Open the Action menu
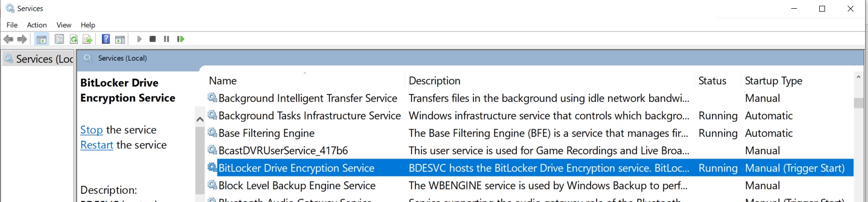 pyautogui.click(x=37, y=25)
